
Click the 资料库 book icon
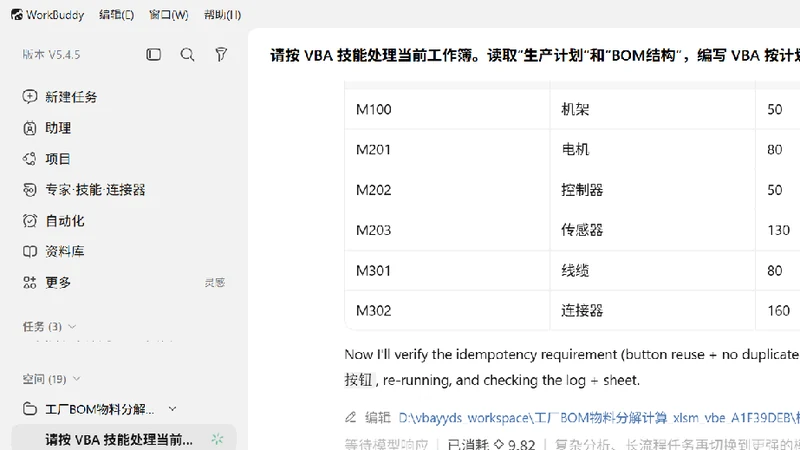pyautogui.click(x=30, y=251)
